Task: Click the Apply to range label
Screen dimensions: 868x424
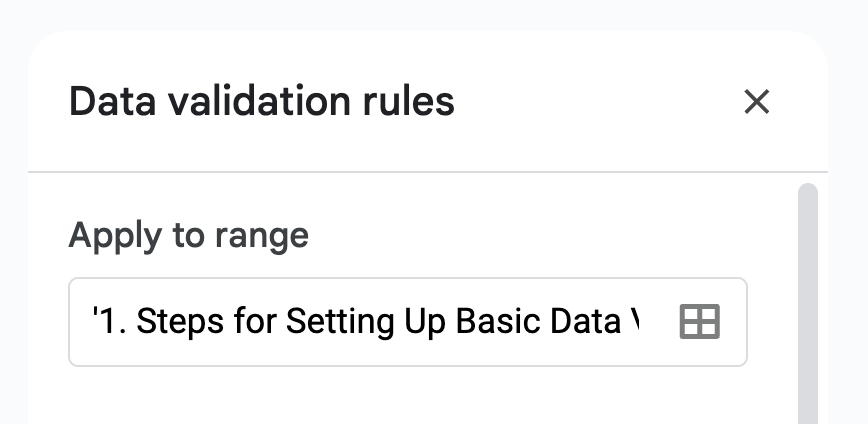Action: (x=188, y=235)
